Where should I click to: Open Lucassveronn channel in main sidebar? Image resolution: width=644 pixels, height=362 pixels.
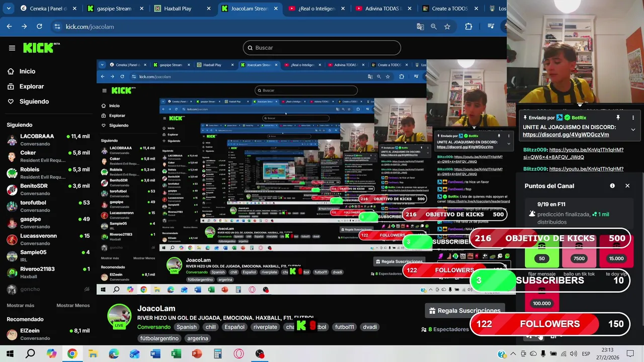click(48, 239)
